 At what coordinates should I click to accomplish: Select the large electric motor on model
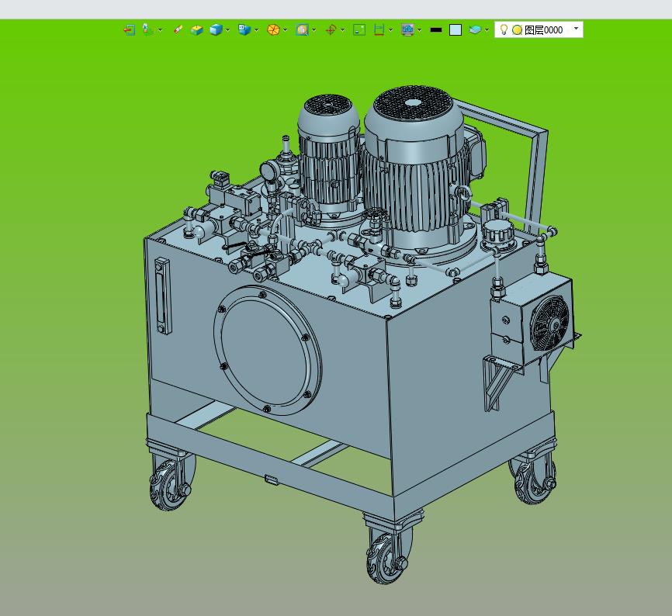point(417,171)
